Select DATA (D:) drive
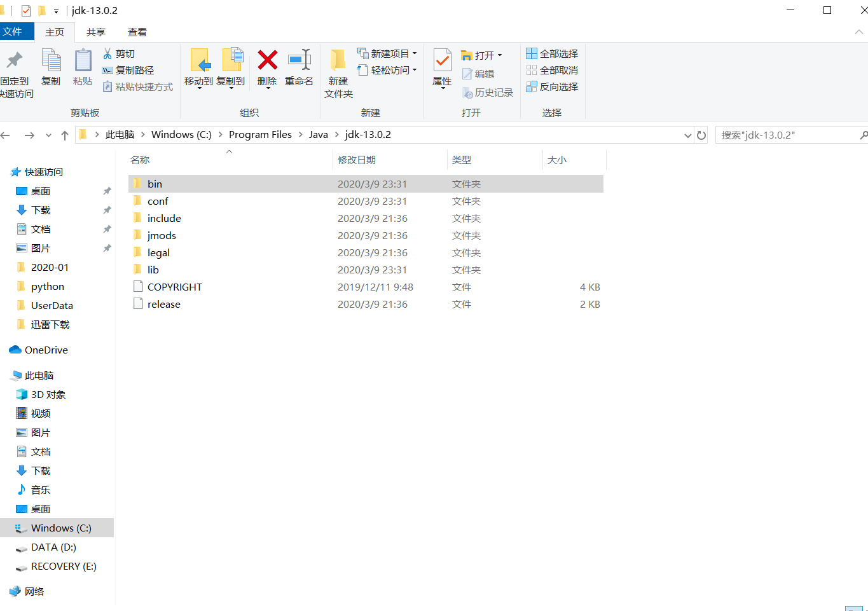 point(53,547)
